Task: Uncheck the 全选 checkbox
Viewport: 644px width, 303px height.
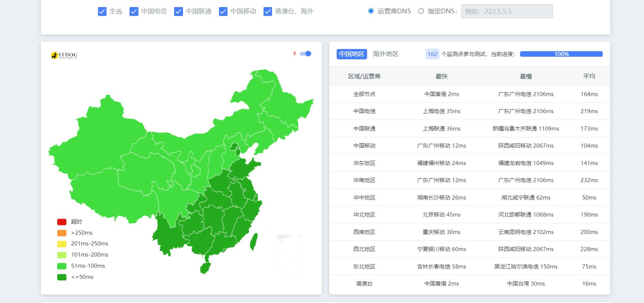Action: (x=102, y=11)
